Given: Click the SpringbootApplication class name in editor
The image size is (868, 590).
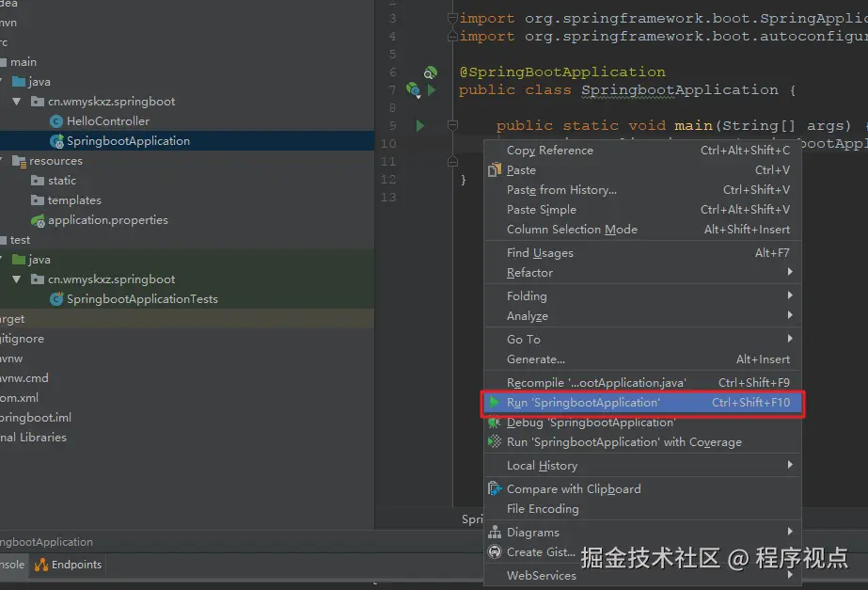Looking at the screenshot, I should click(x=680, y=89).
